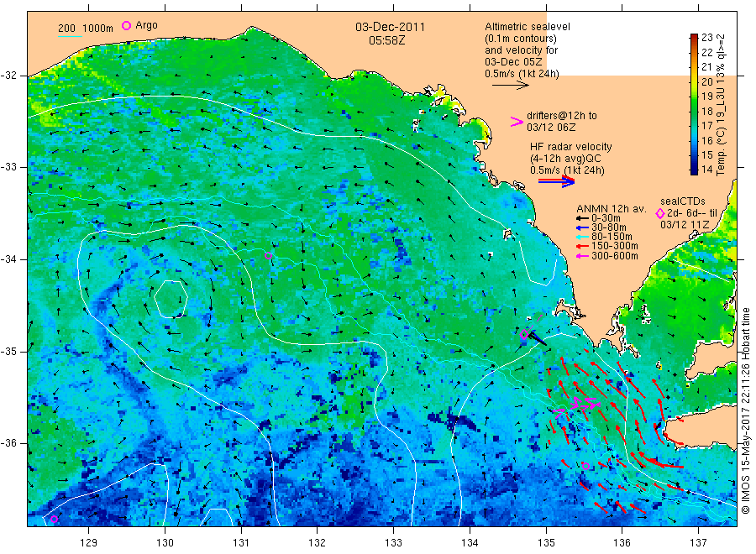Click the temperature color bar
The width and height of the screenshot is (756, 554).
click(x=694, y=104)
